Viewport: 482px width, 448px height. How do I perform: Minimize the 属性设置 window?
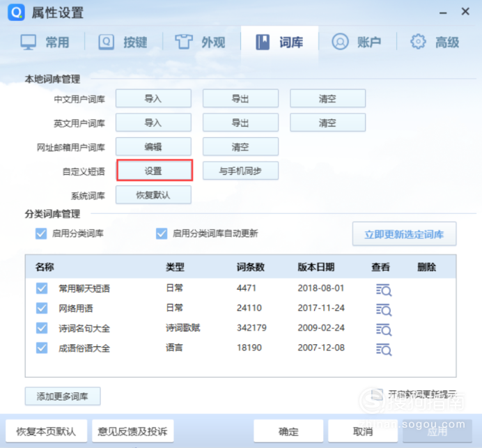pos(443,13)
